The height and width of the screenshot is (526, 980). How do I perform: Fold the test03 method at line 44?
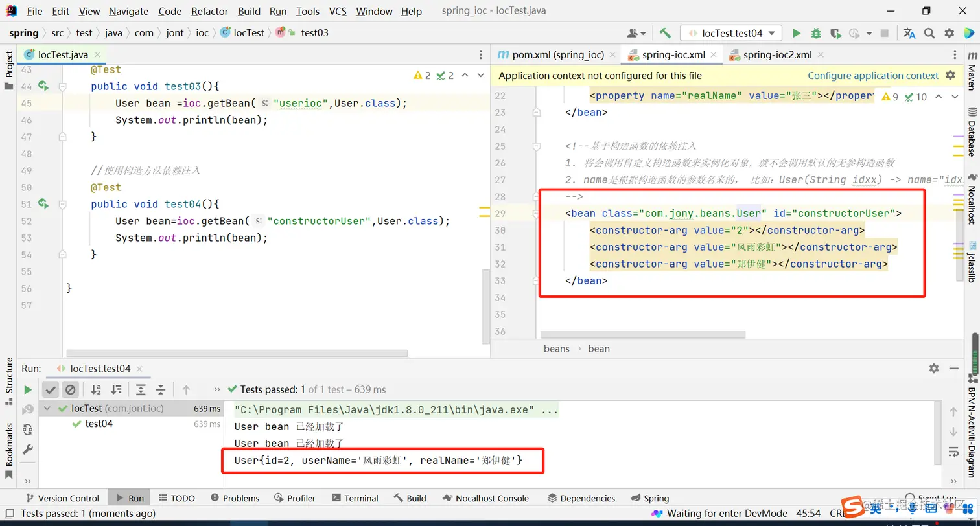[x=63, y=86]
